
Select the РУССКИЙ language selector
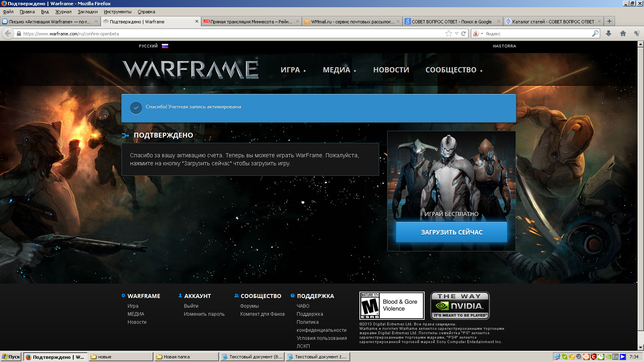click(148, 46)
